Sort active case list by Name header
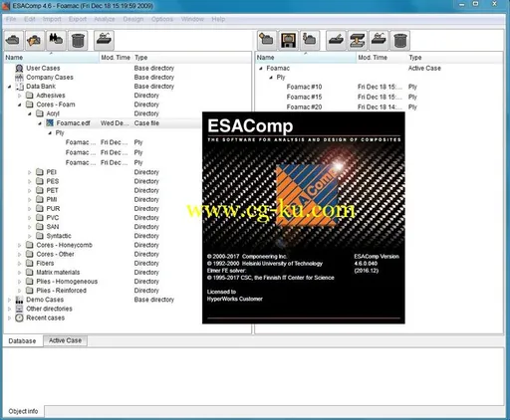This screenshot has height=420, width=510. (306, 58)
